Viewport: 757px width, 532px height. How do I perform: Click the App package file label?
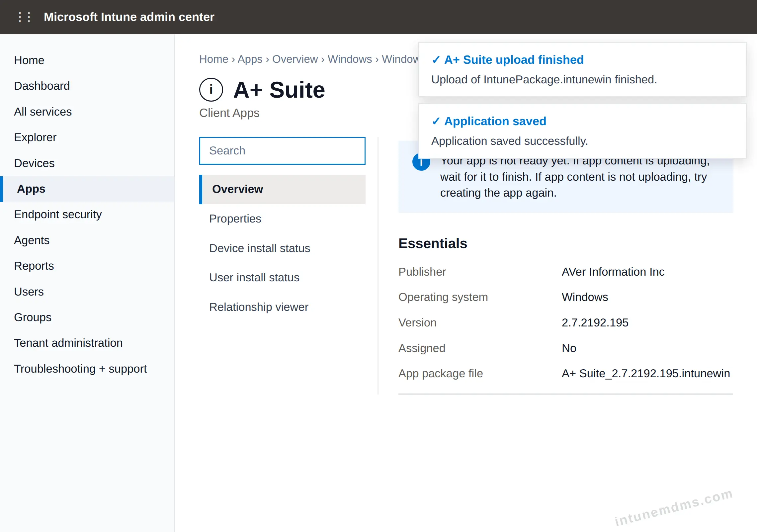coord(441,373)
